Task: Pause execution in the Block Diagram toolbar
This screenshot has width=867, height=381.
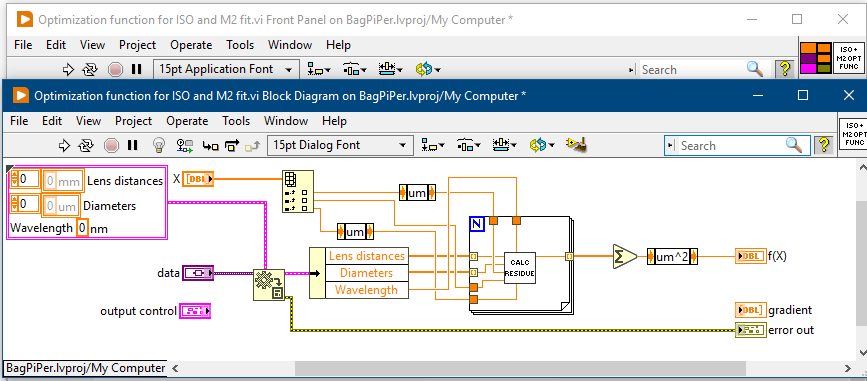Action: pyautogui.click(x=132, y=145)
